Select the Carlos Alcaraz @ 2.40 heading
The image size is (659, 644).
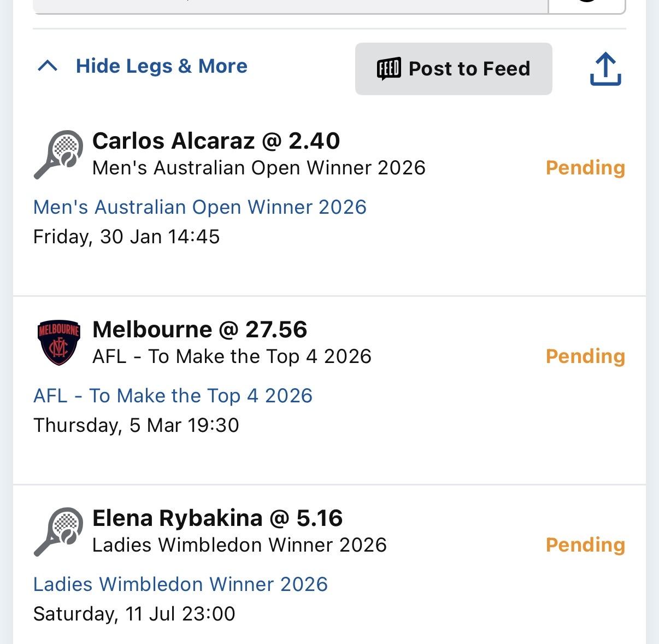pos(216,141)
